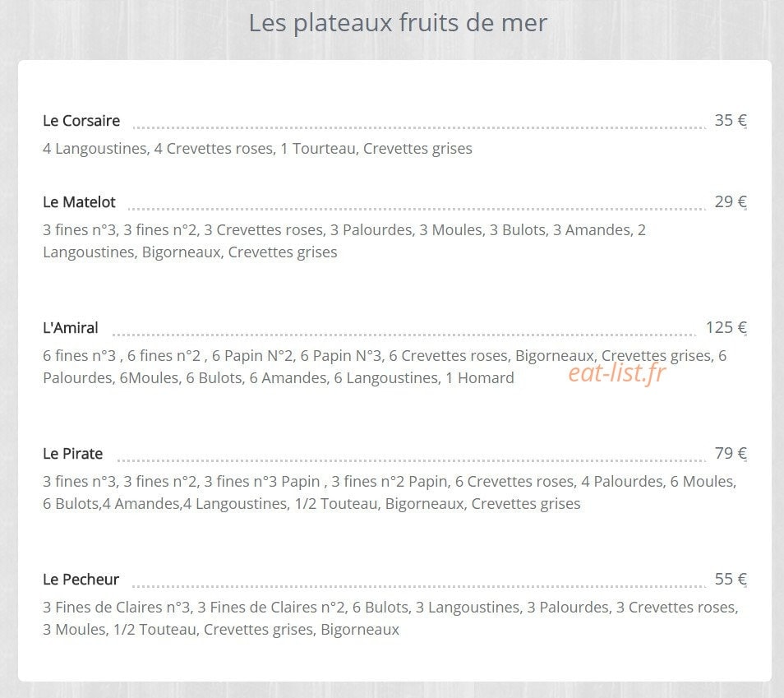The height and width of the screenshot is (698, 784).
Task: Click the 55 € price for Le Pecheur
Action: pyautogui.click(x=731, y=579)
